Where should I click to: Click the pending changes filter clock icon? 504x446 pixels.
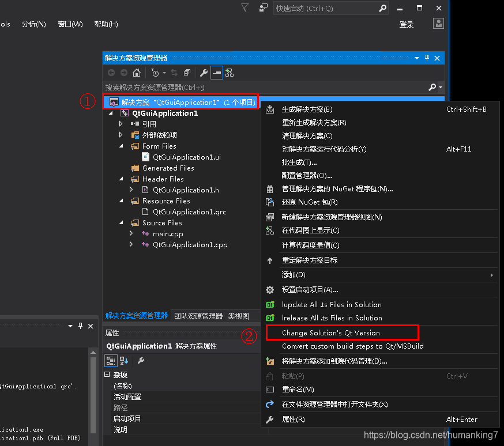155,73
